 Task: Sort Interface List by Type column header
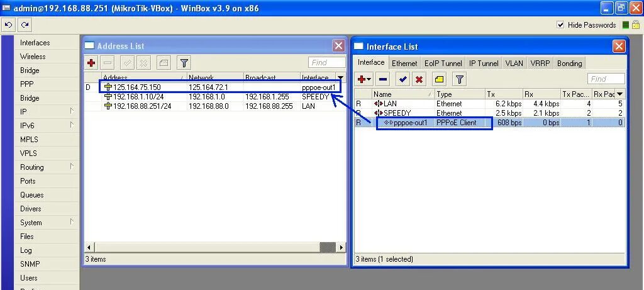[x=460, y=94]
